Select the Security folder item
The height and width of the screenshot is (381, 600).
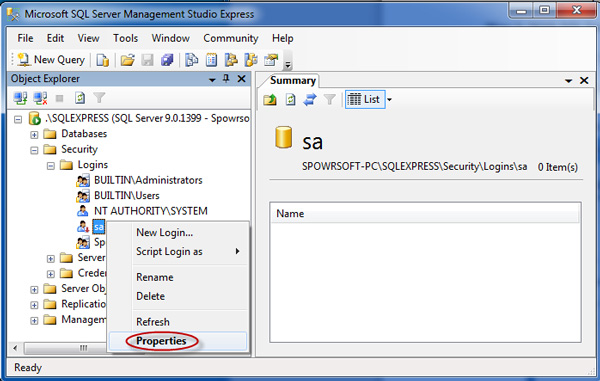[79, 149]
